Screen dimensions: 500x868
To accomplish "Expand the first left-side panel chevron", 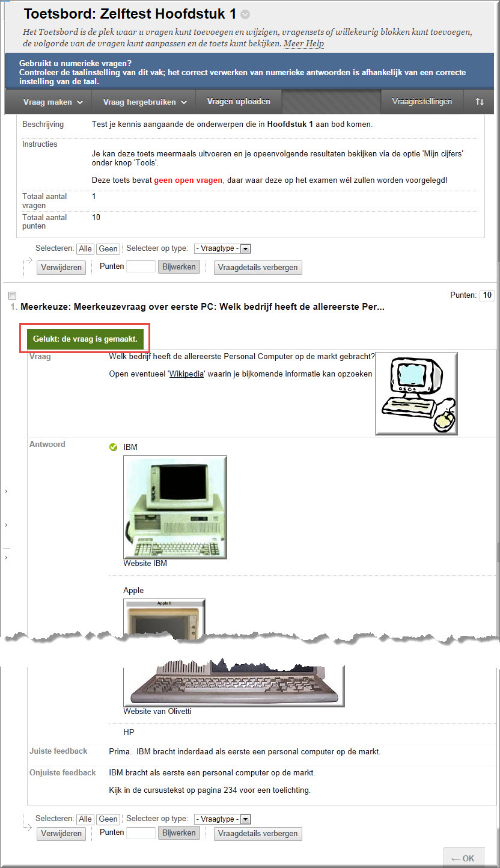I will point(6,491).
